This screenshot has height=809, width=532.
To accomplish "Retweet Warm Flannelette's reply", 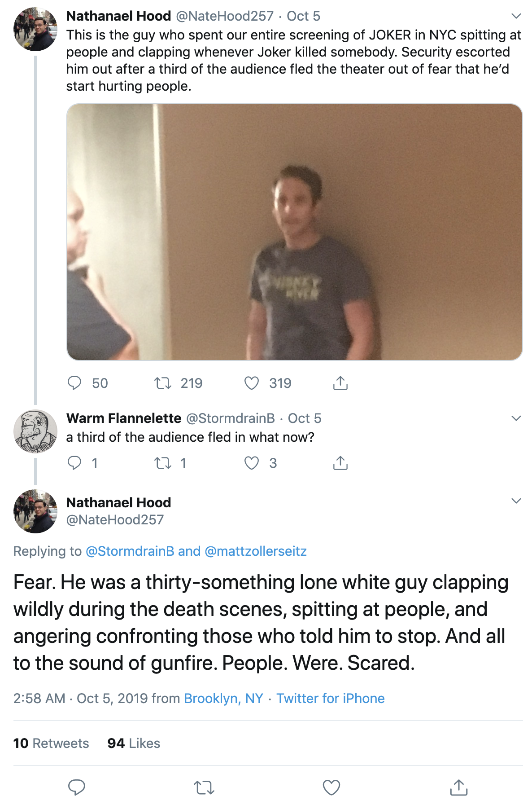I will [163, 463].
